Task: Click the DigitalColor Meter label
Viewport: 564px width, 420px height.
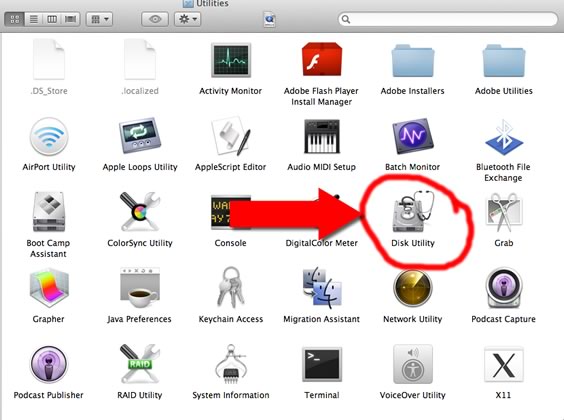Action: [x=322, y=243]
